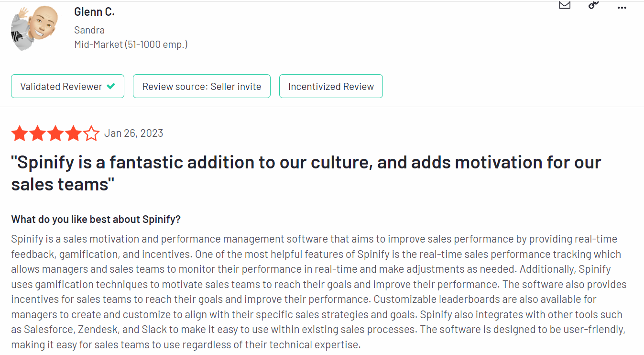Click the green checkmark in Validated Reviewer
The image size is (644, 355).
tap(111, 86)
